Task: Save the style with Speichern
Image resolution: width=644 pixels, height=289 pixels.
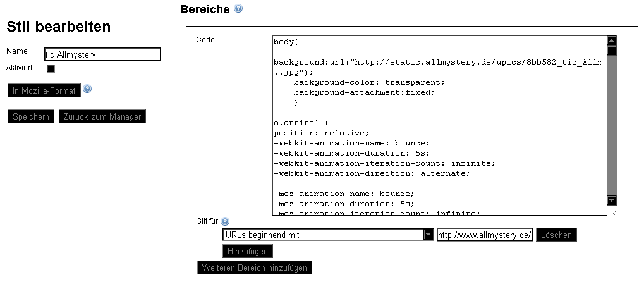Action: coord(31,117)
